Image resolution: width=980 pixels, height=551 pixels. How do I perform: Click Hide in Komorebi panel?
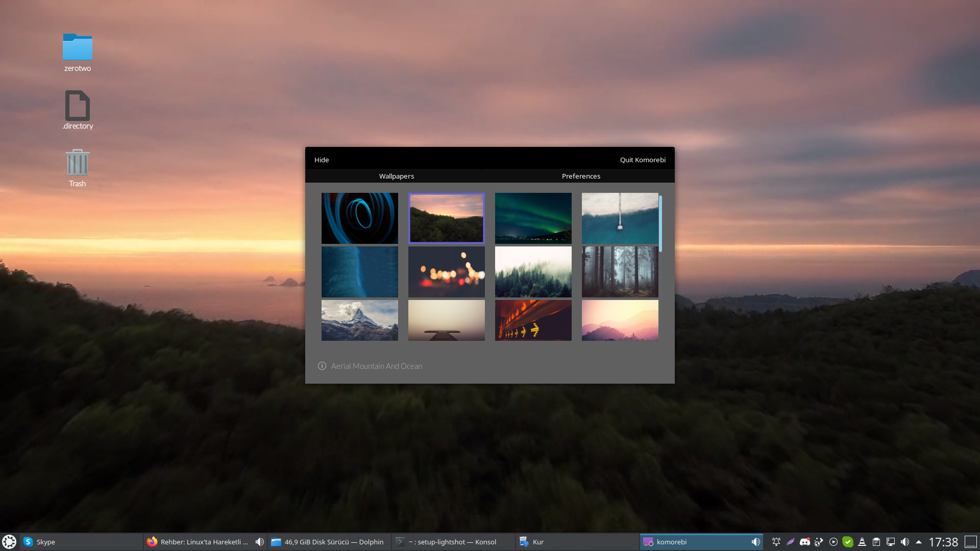(x=322, y=160)
